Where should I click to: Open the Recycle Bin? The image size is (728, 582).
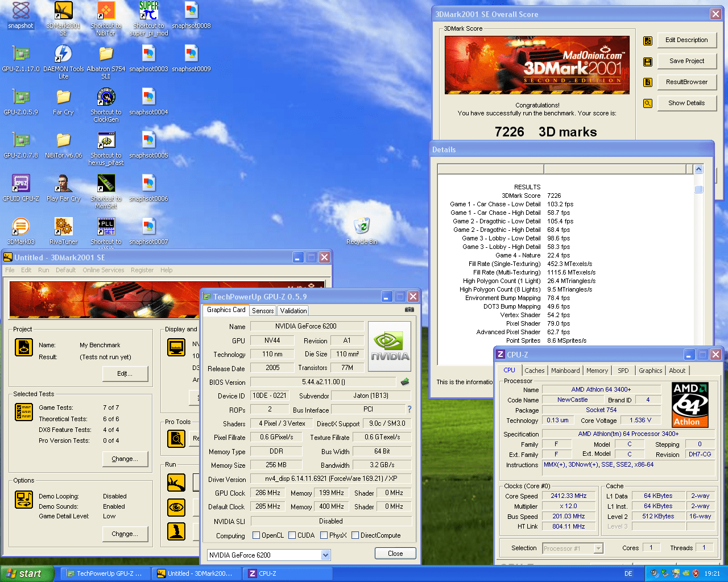pyautogui.click(x=362, y=231)
